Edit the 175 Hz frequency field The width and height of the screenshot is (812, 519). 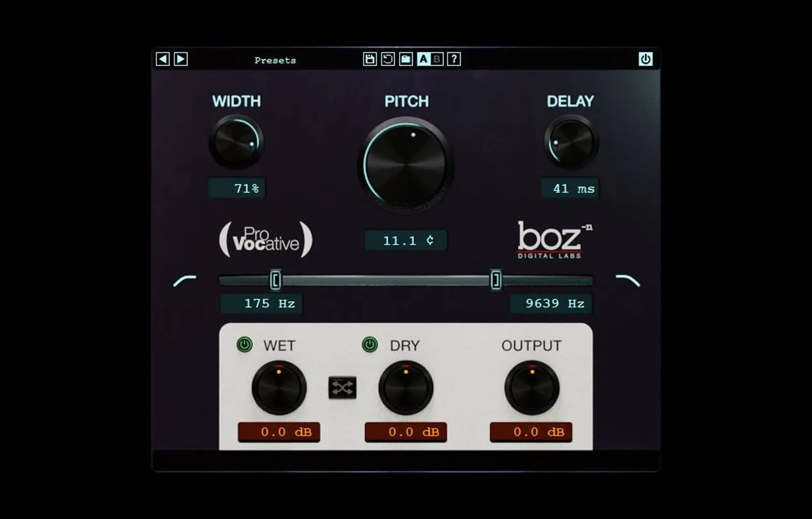[261, 303]
